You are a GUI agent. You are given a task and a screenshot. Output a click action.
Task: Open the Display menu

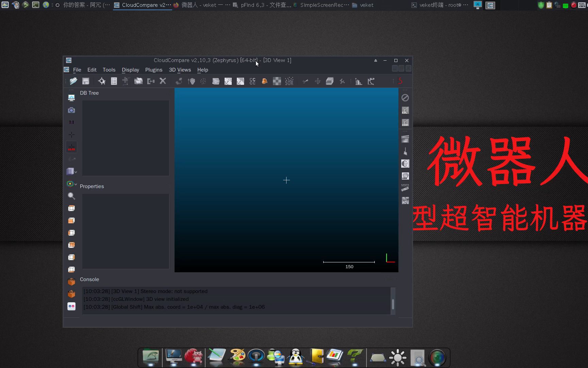pos(130,70)
